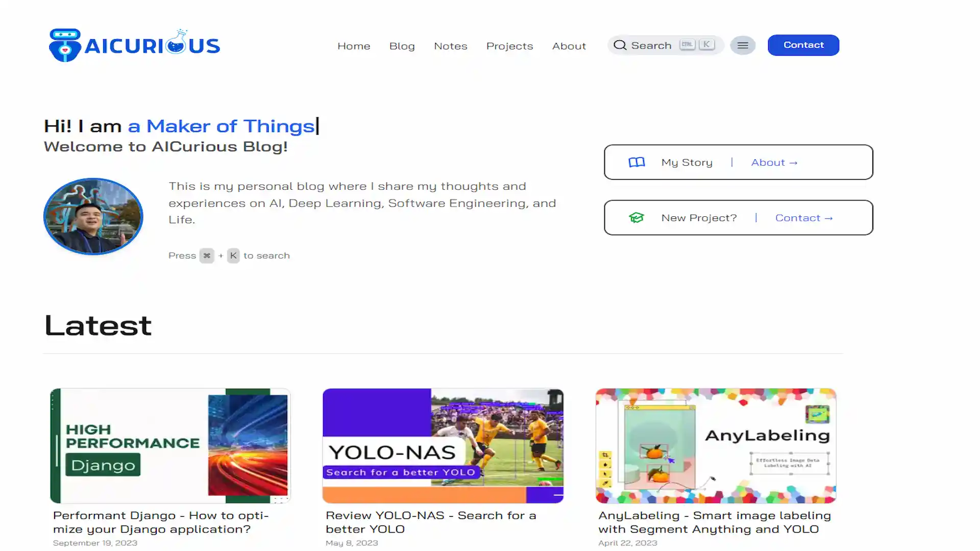Follow the Contact arrow link in New Project card
Screen dimensions: 980x551
804,218
